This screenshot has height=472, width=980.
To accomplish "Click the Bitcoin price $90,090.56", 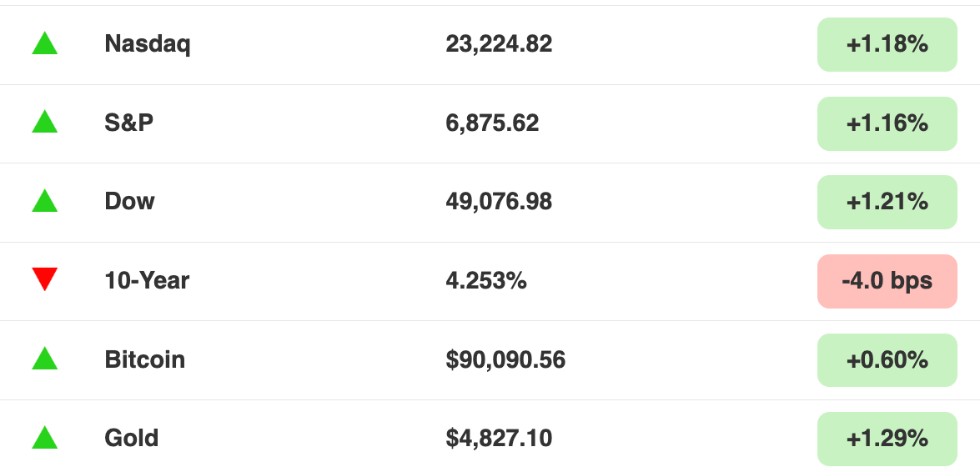I will click(x=505, y=360).
